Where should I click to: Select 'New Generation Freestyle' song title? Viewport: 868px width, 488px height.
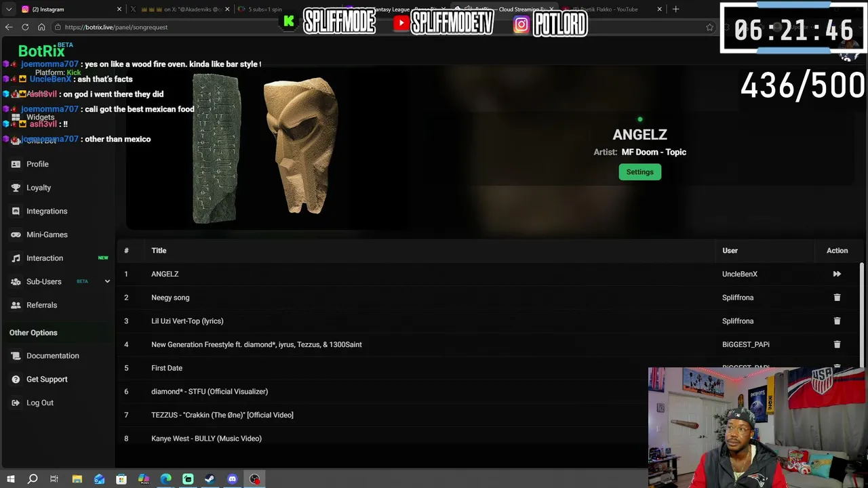click(256, 344)
